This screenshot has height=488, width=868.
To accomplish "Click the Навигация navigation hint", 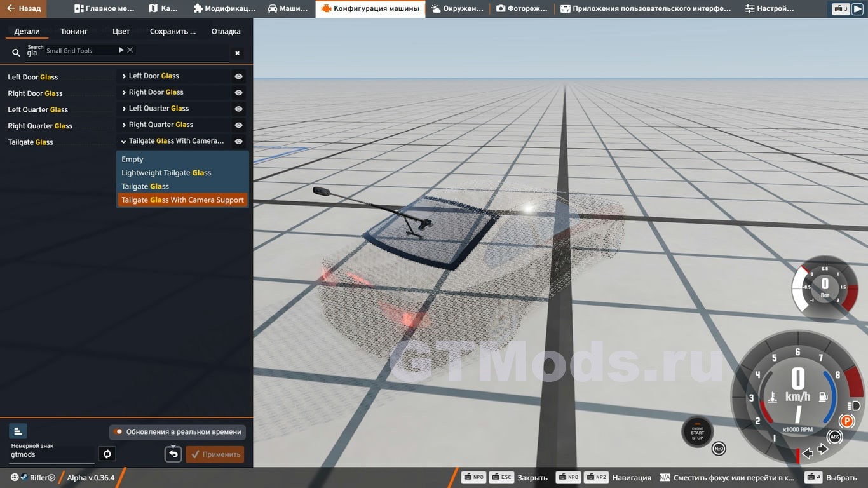I will coord(632,478).
